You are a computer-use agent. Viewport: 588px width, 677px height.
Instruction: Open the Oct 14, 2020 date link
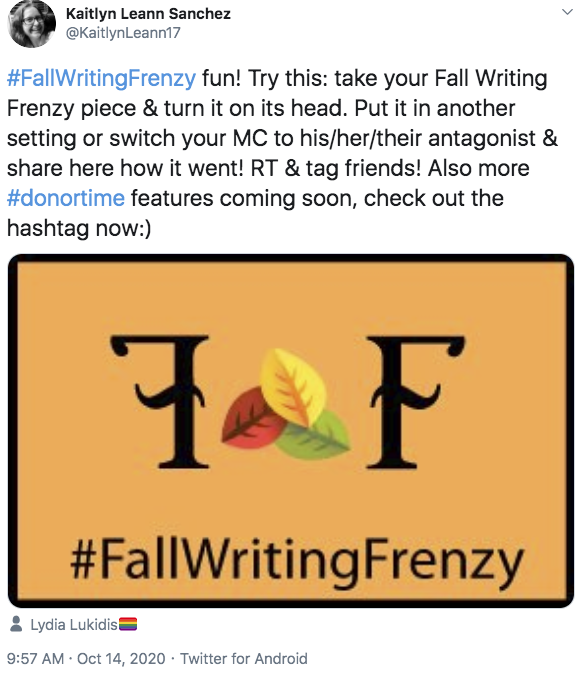point(121,659)
